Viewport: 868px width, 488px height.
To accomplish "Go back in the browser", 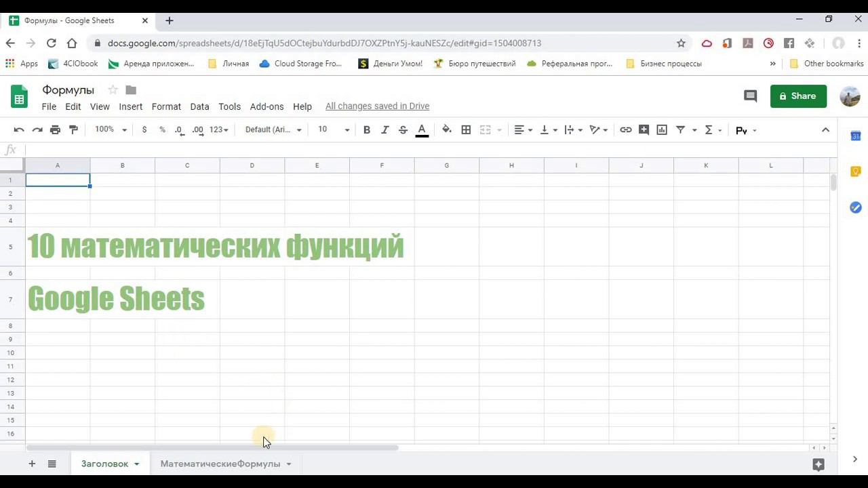I will (10, 43).
